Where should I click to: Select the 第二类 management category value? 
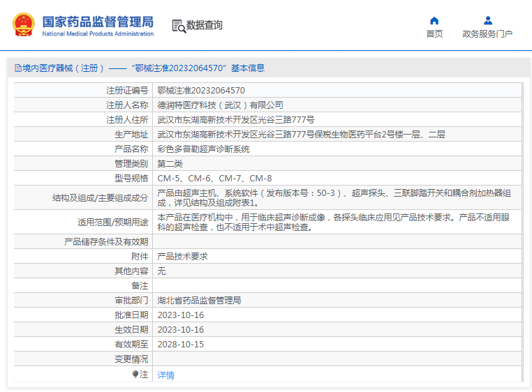pos(170,164)
